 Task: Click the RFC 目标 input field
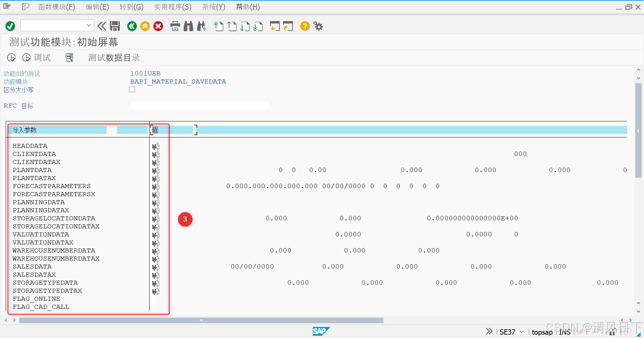(199, 105)
